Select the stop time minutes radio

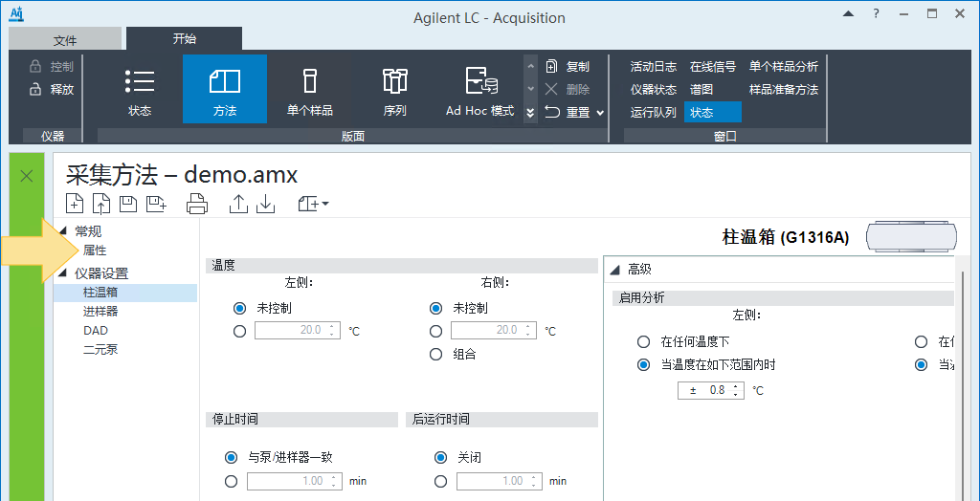[x=232, y=481]
